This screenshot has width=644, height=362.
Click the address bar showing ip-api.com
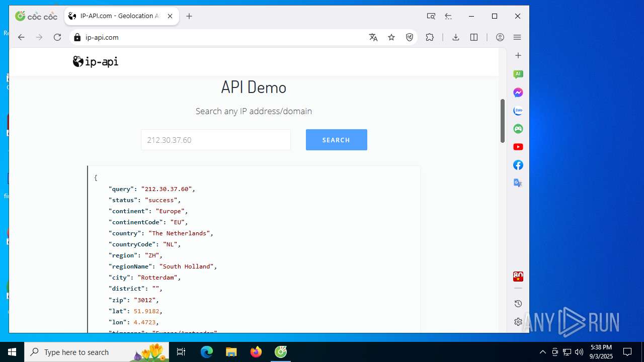221,37
